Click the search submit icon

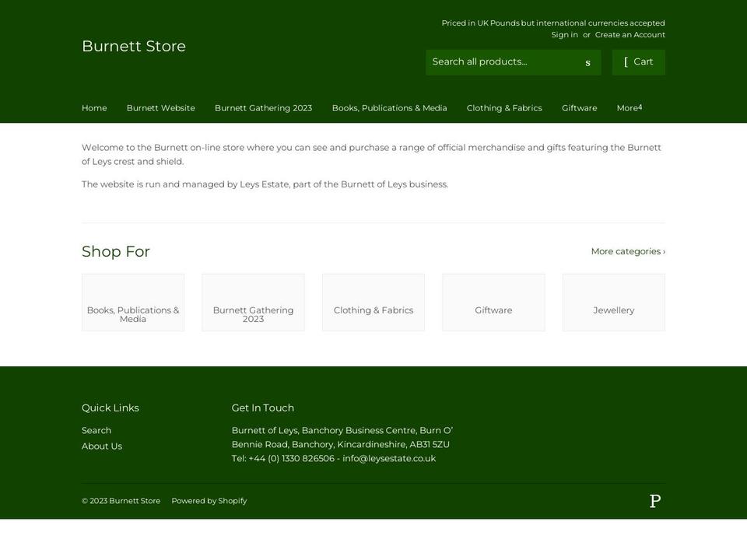[588, 62]
